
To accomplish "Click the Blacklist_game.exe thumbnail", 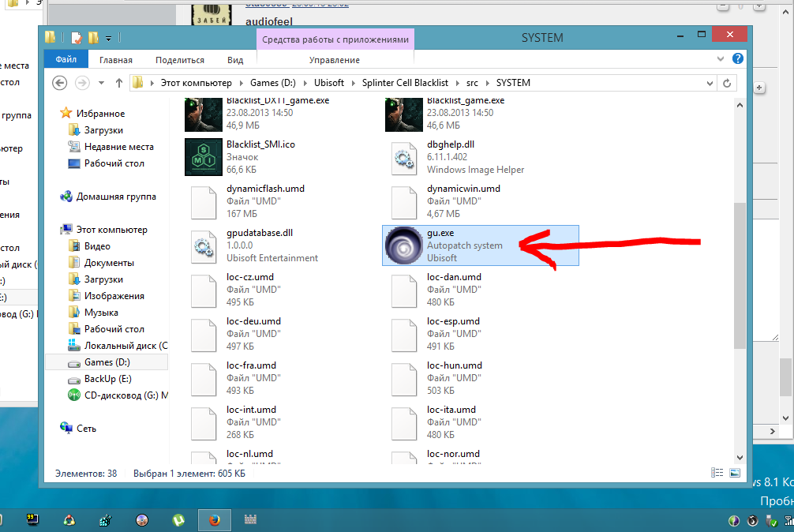I will pyautogui.click(x=403, y=115).
